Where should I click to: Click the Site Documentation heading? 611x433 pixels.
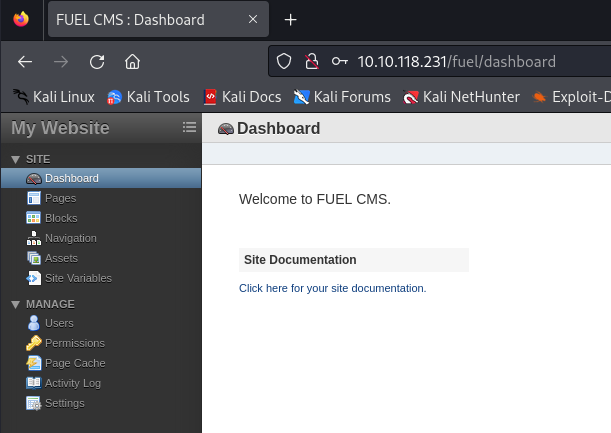pos(300,260)
